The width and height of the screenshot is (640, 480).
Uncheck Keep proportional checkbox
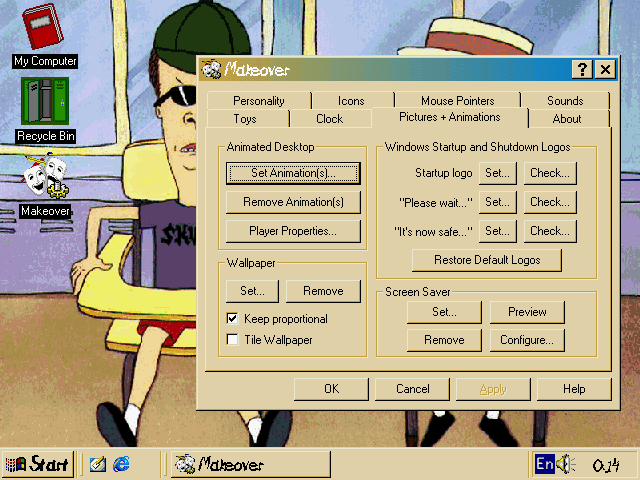click(232, 318)
